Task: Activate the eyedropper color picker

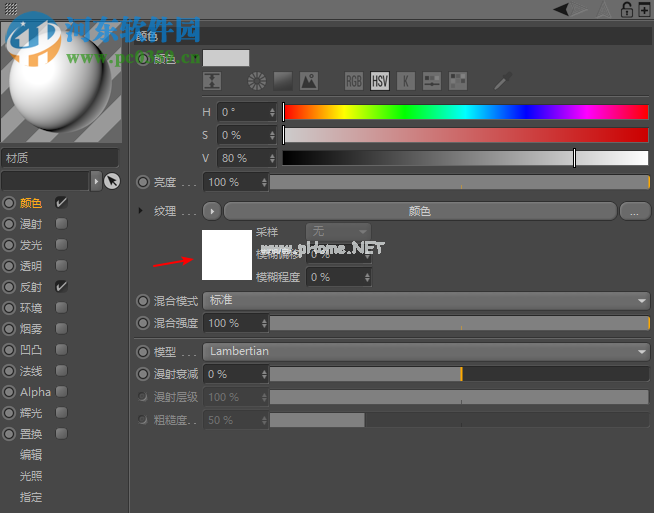Action: click(503, 81)
